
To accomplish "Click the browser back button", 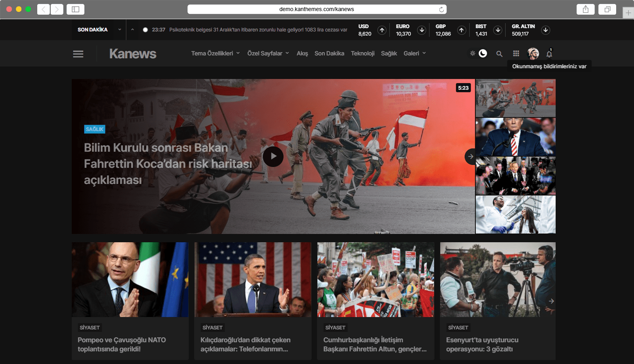I will tap(43, 9).
